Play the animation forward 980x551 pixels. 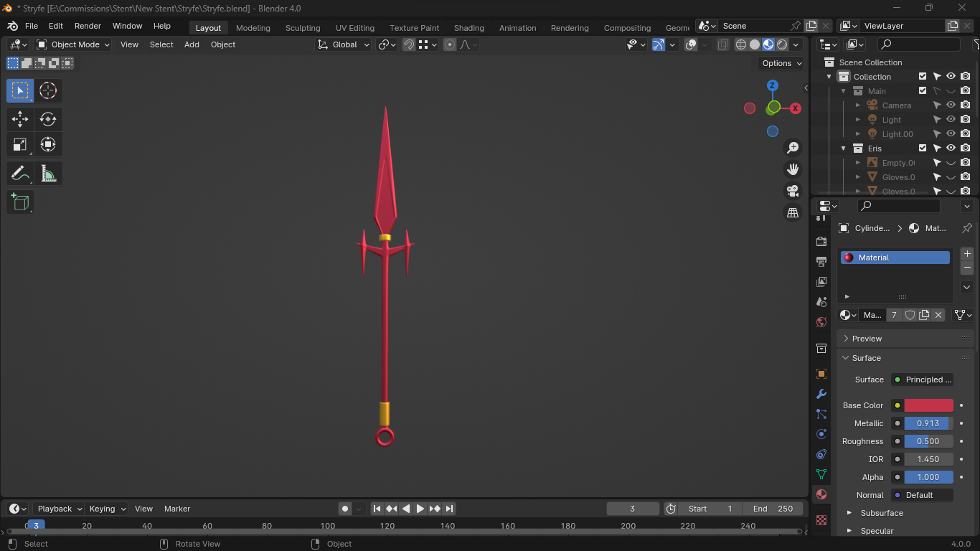pyautogui.click(x=420, y=509)
